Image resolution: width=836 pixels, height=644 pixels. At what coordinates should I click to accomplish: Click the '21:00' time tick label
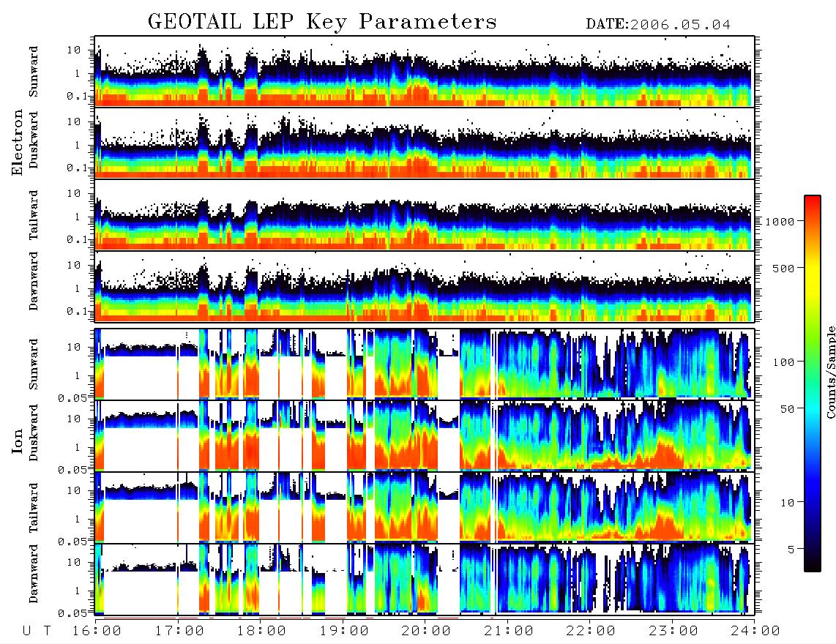click(510, 632)
